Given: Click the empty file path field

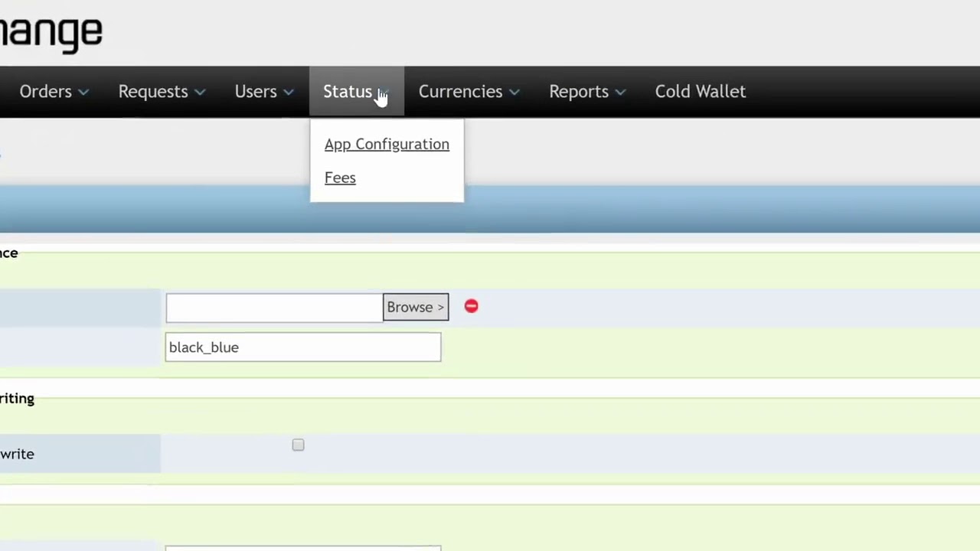Looking at the screenshot, I should [274, 308].
